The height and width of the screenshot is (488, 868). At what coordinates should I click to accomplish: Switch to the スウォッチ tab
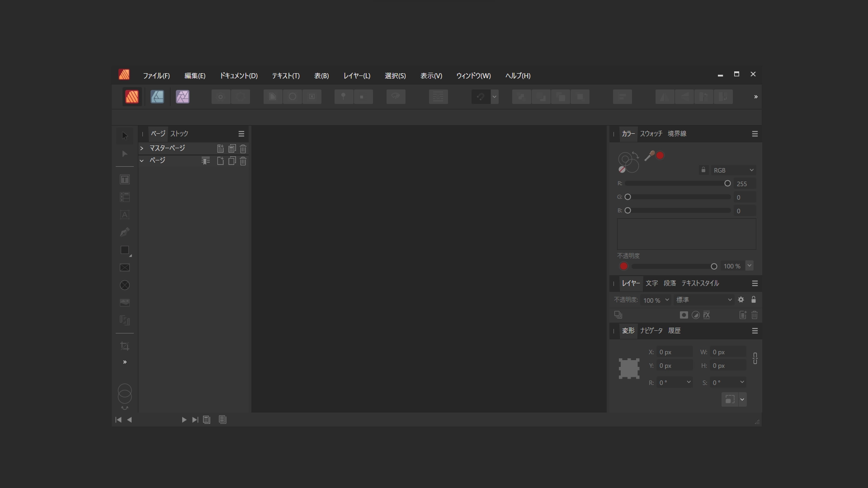650,134
